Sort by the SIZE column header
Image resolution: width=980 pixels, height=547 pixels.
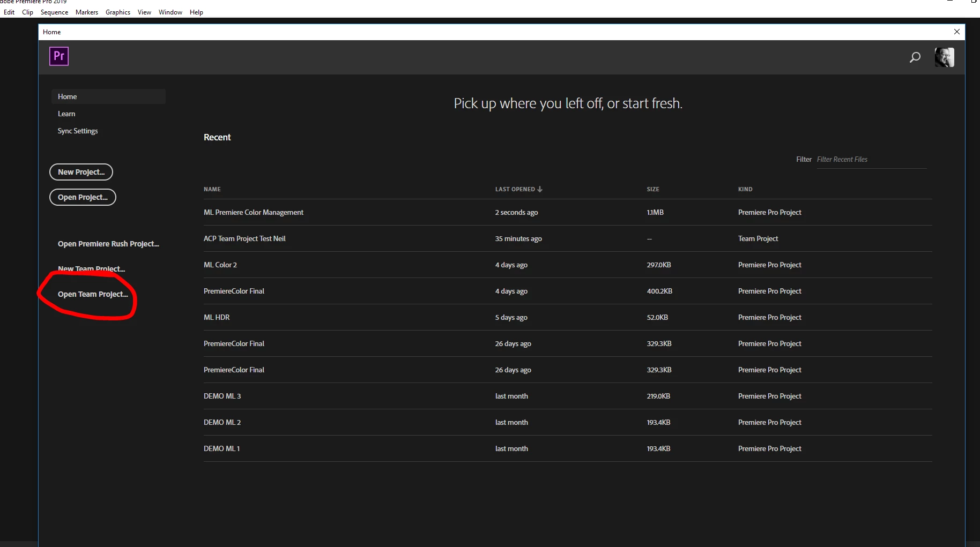point(653,189)
